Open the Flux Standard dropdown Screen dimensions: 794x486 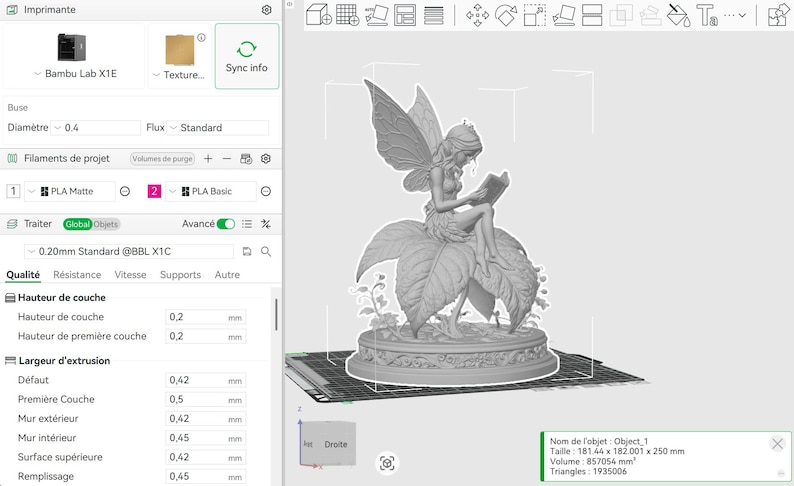pos(218,128)
